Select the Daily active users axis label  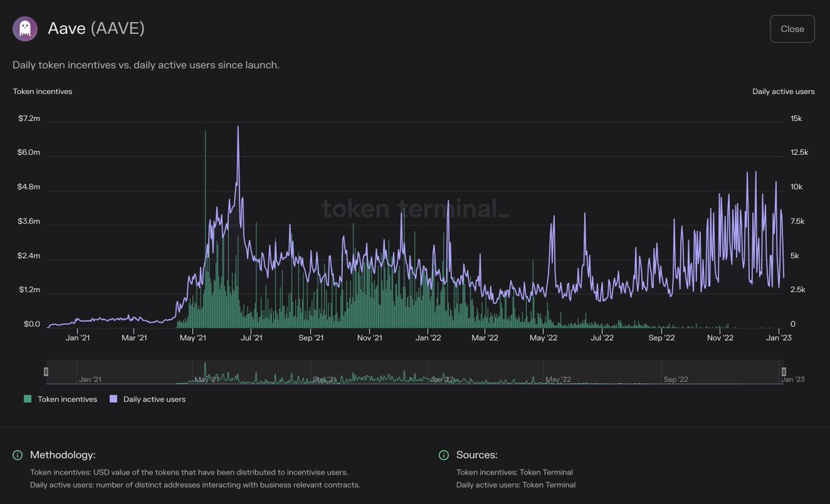point(784,91)
